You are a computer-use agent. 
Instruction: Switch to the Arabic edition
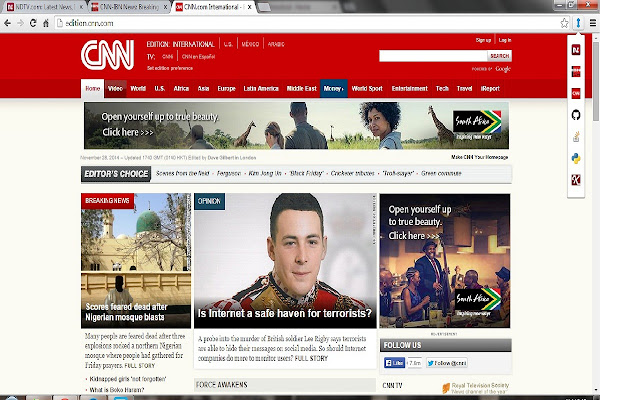[x=276, y=44]
